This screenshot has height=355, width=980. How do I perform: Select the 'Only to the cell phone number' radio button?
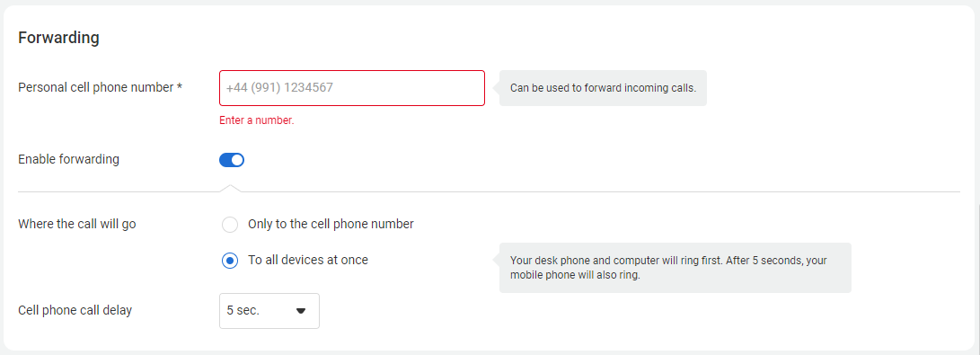point(230,225)
